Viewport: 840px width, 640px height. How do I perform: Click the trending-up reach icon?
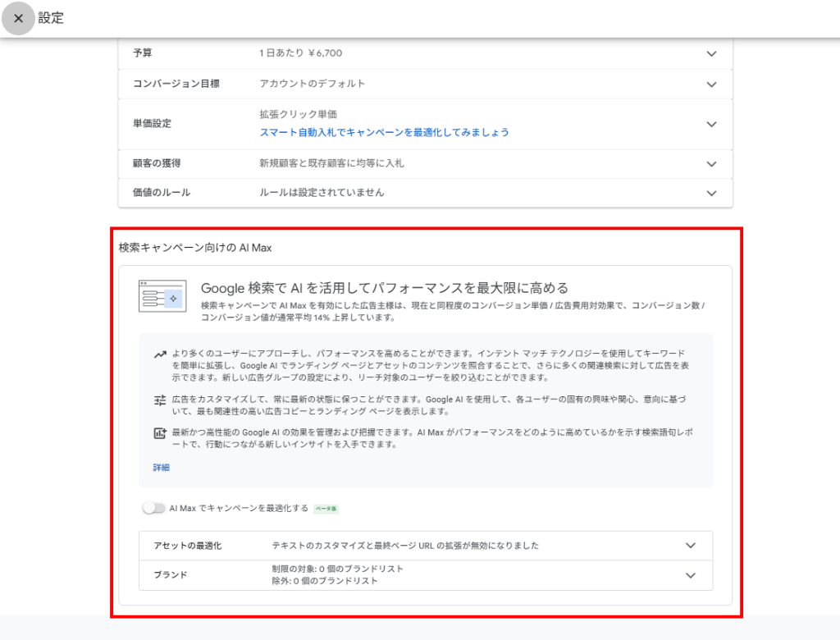click(x=160, y=354)
